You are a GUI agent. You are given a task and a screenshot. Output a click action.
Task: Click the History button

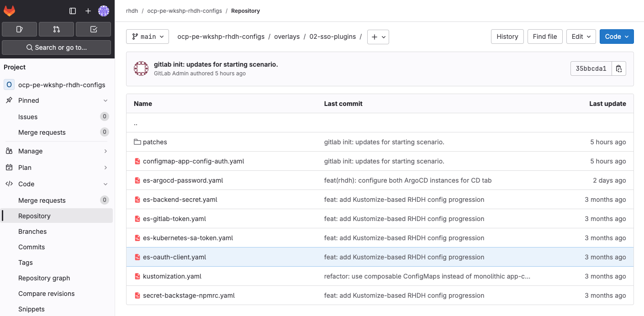[x=507, y=37]
